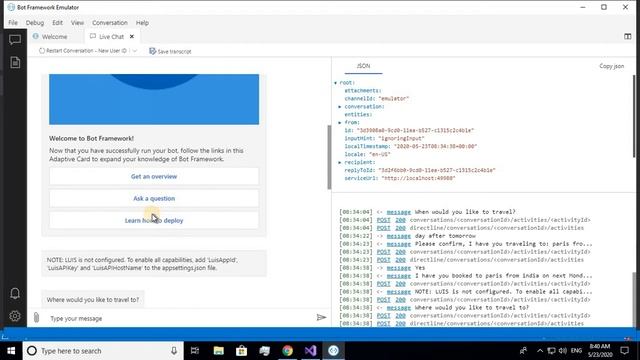The height and width of the screenshot is (360, 640).
Task: Click Copy json button
Action: (x=611, y=66)
